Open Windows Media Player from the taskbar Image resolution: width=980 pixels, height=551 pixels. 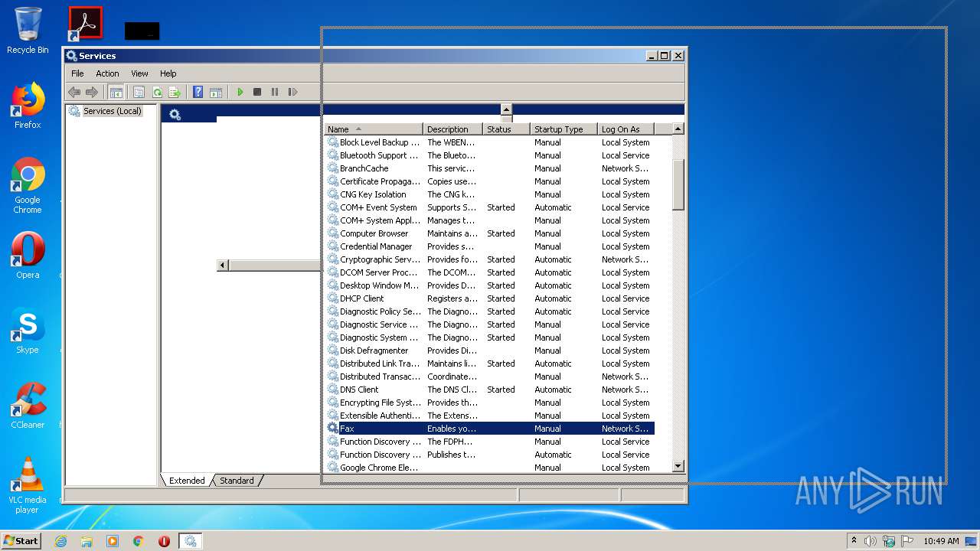tap(113, 541)
